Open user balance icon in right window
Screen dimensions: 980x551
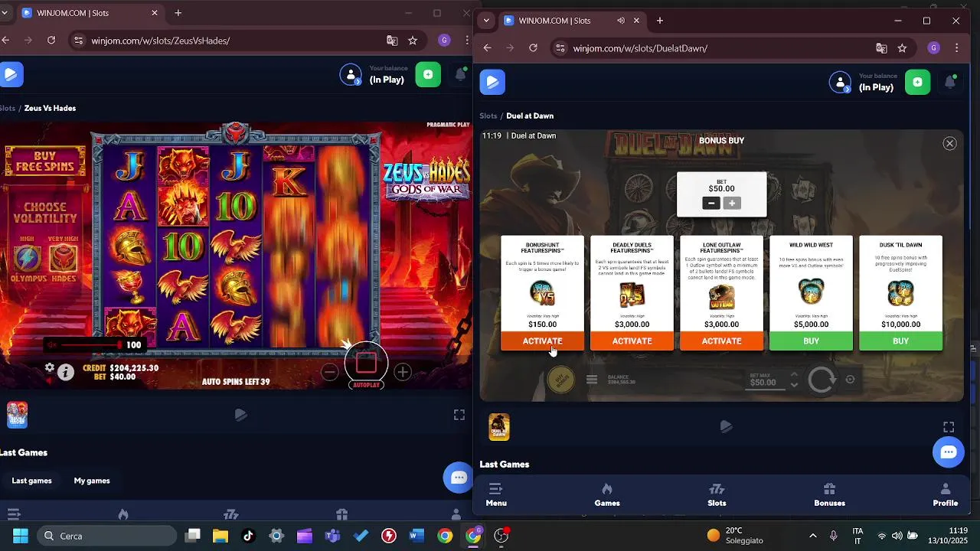click(x=840, y=82)
